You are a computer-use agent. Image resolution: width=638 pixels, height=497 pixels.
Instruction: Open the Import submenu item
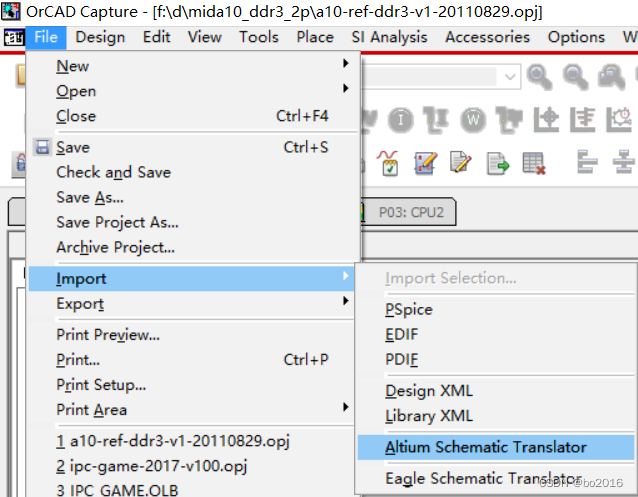[191, 278]
